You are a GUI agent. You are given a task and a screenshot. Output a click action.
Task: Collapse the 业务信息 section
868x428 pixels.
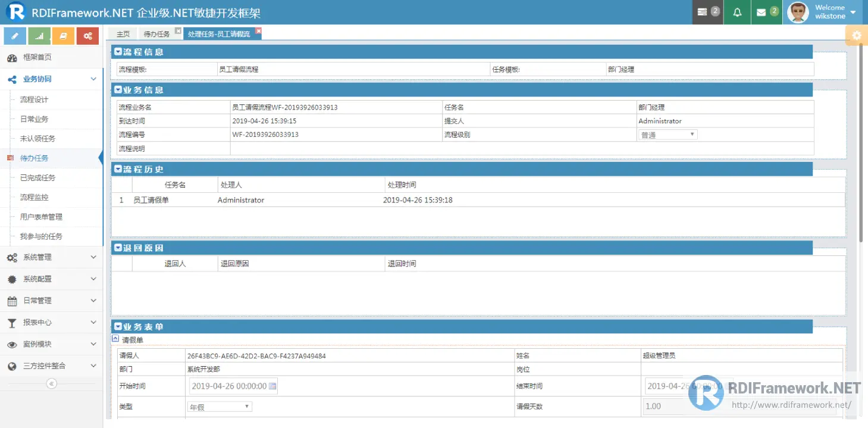(118, 90)
